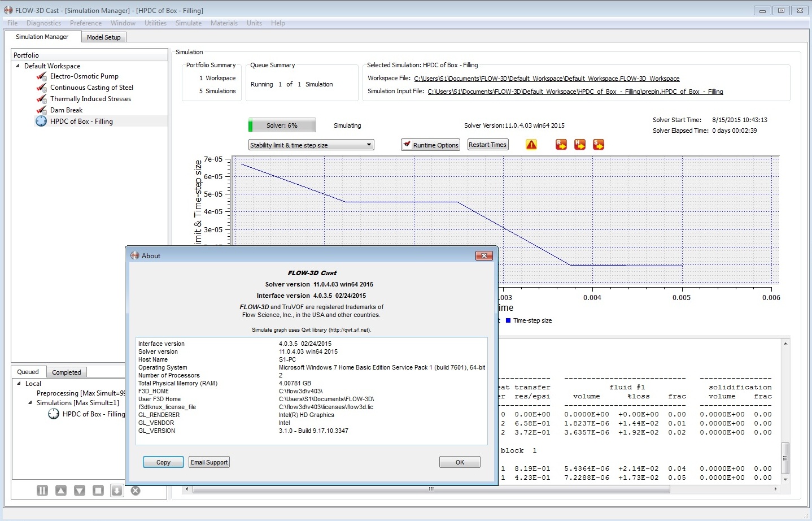Switch to the Model Setup tab
This screenshot has height=521, width=812.
pyautogui.click(x=104, y=37)
